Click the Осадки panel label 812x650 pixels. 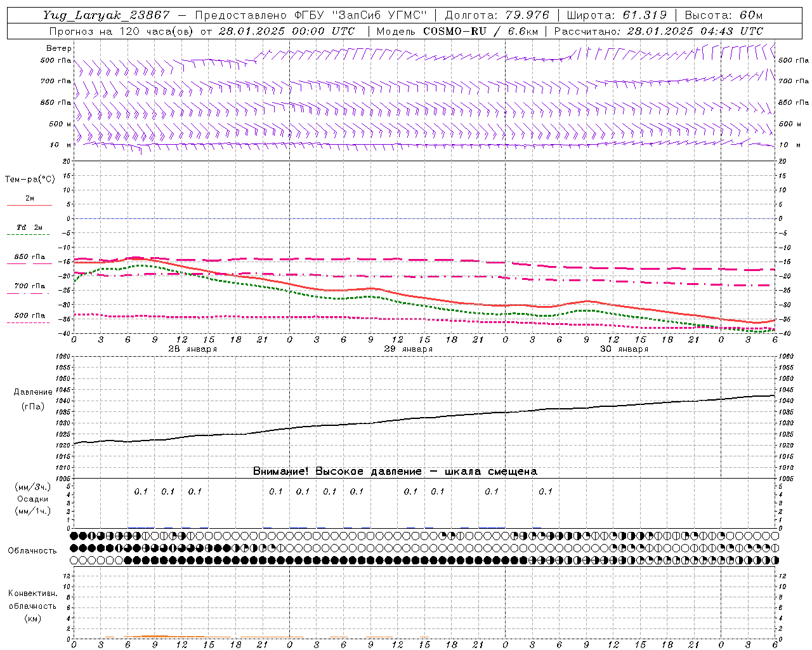(x=33, y=499)
